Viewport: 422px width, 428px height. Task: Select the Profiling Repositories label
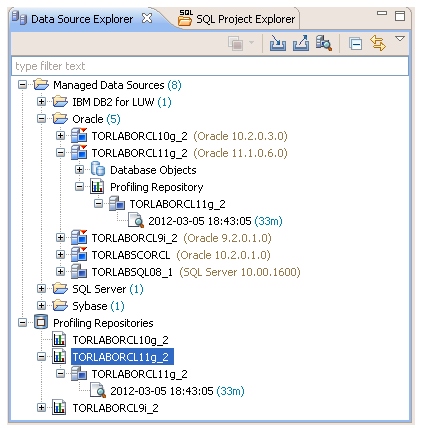[103, 323]
